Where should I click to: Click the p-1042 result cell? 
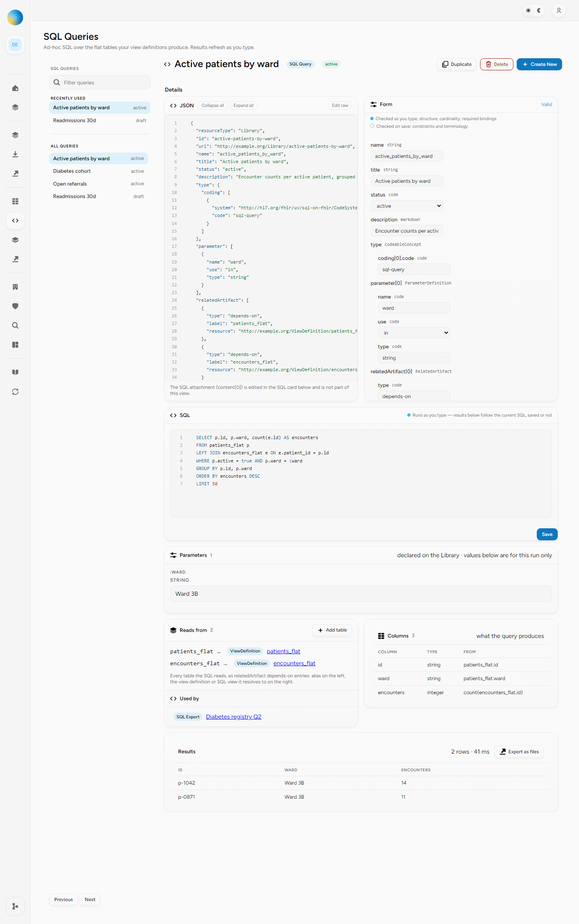tap(187, 783)
